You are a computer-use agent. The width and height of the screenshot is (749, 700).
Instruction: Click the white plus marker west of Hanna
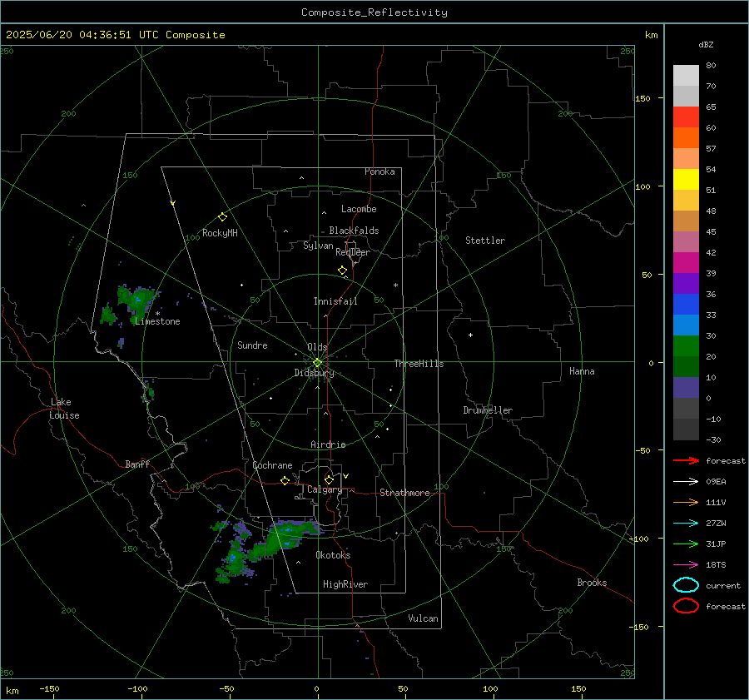(470, 335)
